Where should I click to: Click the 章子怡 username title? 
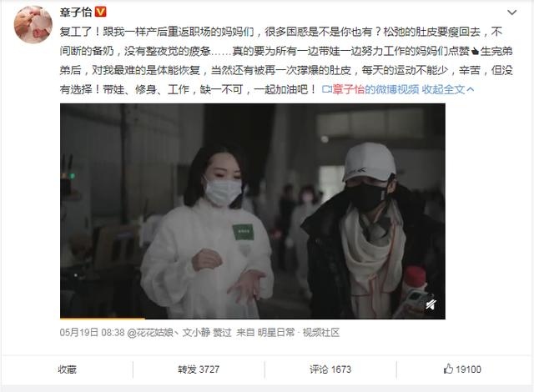[76, 13]
